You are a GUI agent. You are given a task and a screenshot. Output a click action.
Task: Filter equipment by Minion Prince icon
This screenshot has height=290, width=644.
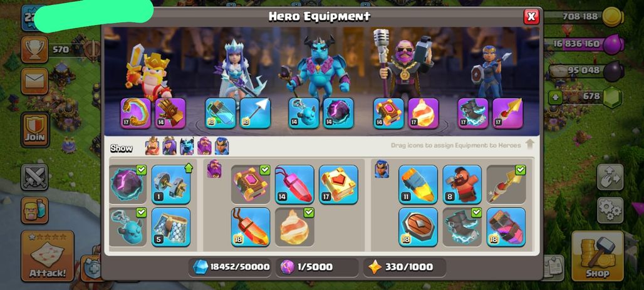pyautogui.click(x=187, y=146)
